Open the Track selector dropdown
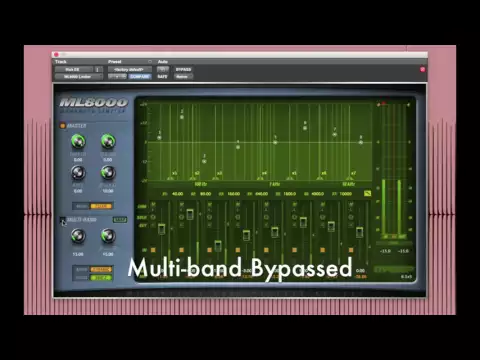The width and height of the screenshot is (480, 360). click(74, 69)
